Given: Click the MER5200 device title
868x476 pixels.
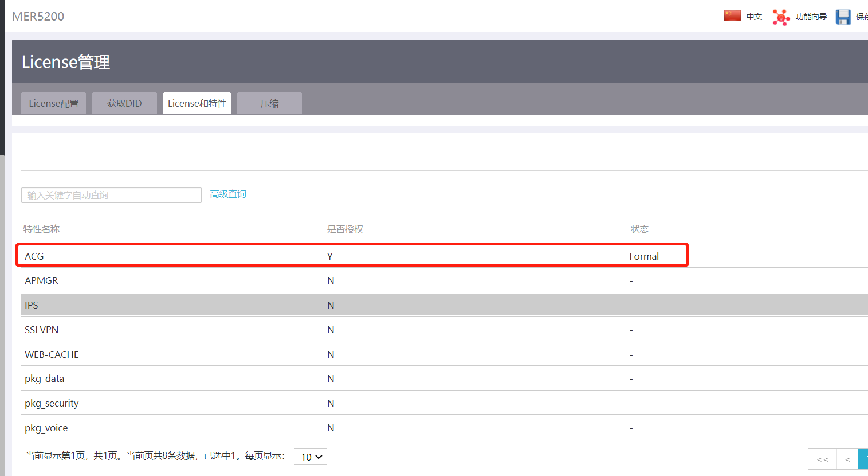Looking at the screenshot, I should [x=38, y=17].
